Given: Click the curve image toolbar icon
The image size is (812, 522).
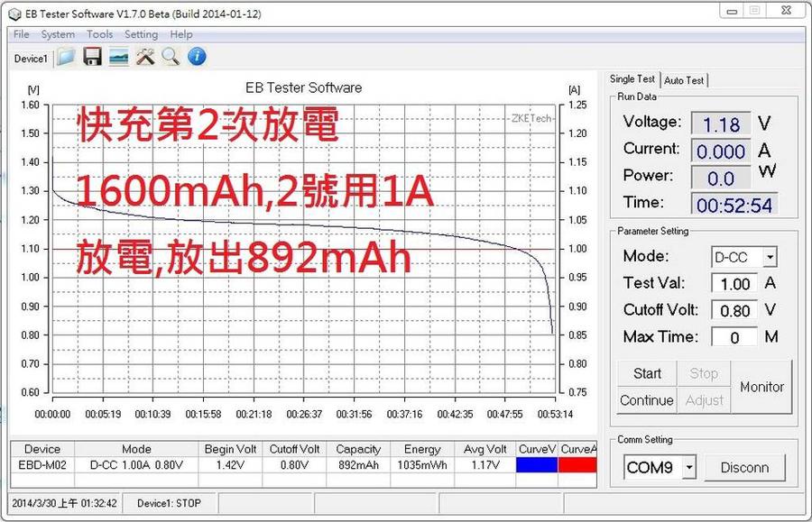Looking at the screenshot, I should tap(118, 58).
